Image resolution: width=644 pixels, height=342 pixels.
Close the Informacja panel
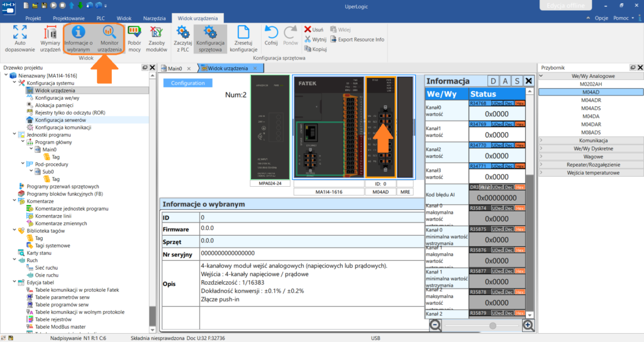coord(528,81)
